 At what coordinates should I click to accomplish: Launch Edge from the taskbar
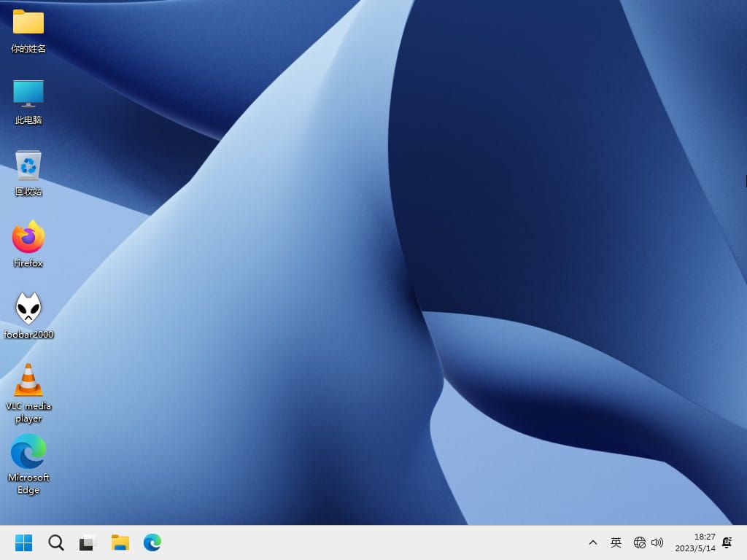click(x=152, y=542)
